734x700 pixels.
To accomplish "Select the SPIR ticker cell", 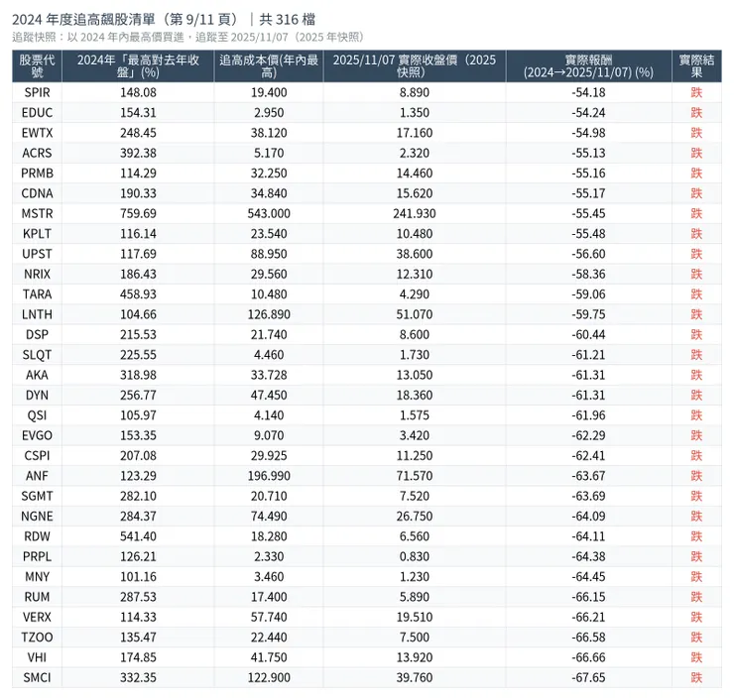I will coord(37,92).
